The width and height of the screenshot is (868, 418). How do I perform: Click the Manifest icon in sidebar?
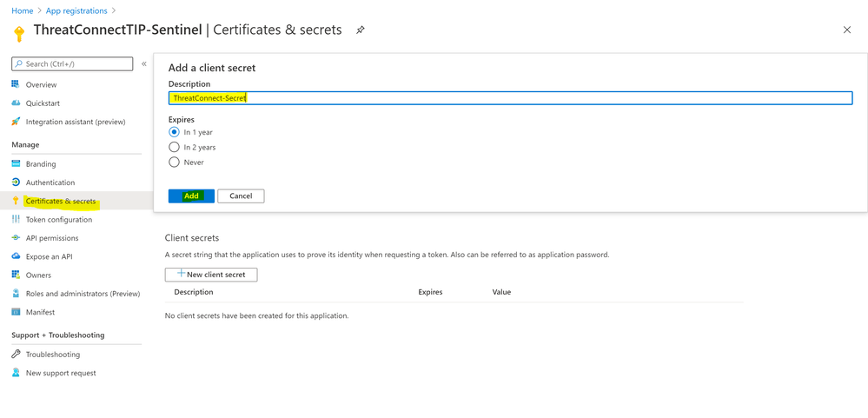(16, 312)
